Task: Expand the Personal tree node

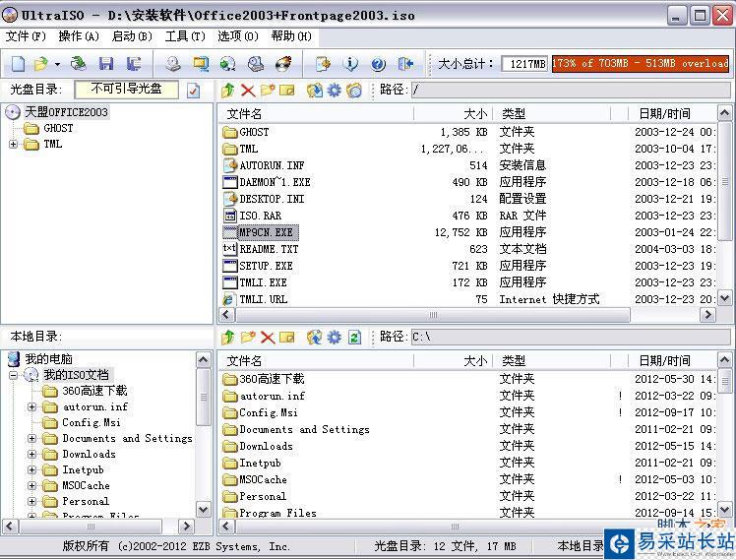Action: [x=31, y=501]
